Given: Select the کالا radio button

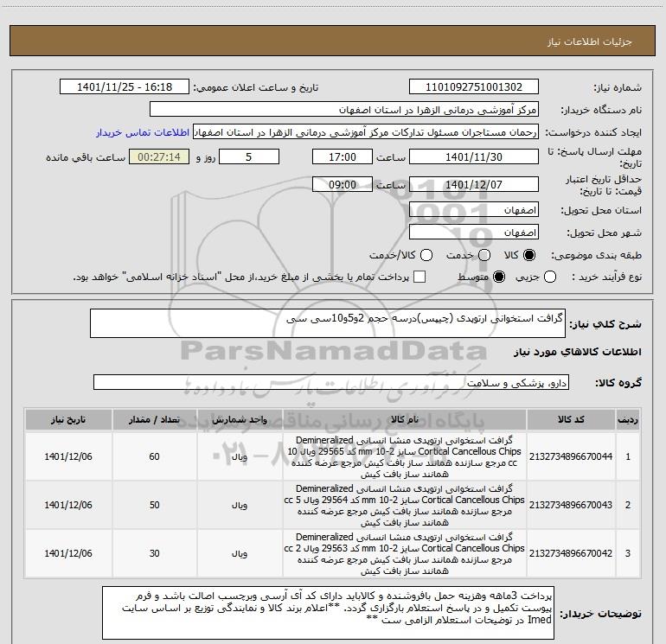Looking at the screenshot, I should [x=529, y=255].
